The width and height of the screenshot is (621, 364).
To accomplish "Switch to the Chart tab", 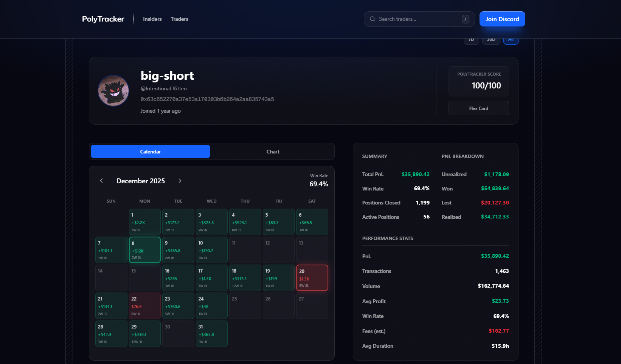I will coord(273,152).
